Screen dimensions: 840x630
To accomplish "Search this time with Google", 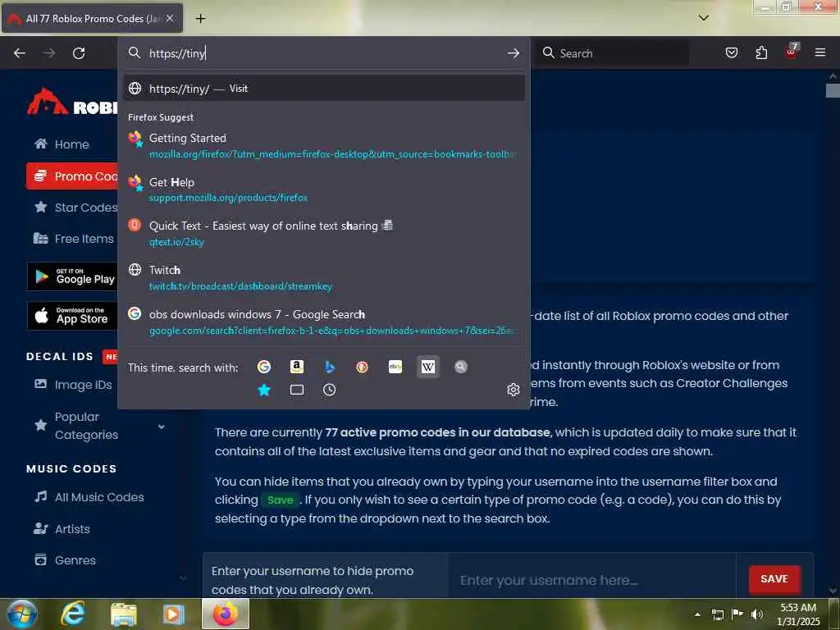I will [x=263, y=367].
